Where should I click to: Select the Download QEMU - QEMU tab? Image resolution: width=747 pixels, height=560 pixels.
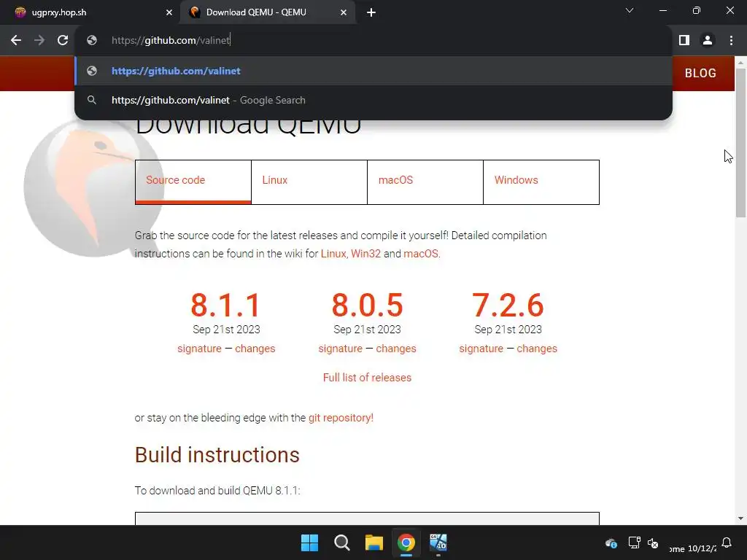[267, 12]
